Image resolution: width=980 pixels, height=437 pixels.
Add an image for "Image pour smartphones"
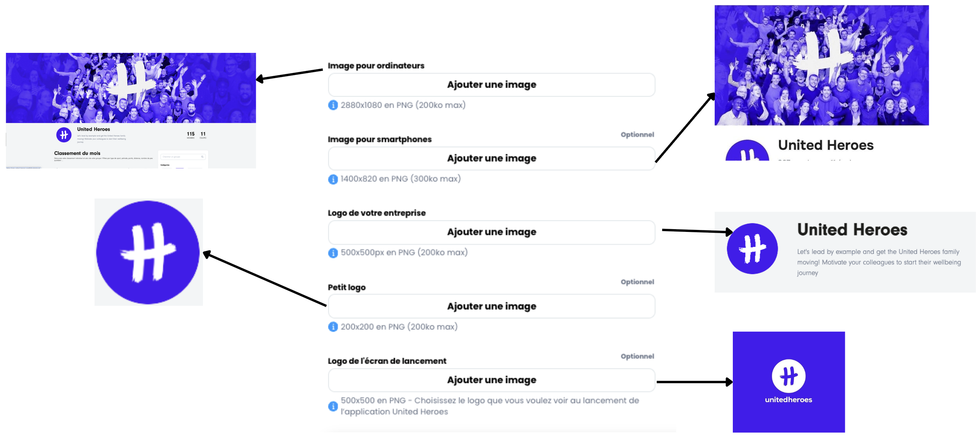(491, 159)
